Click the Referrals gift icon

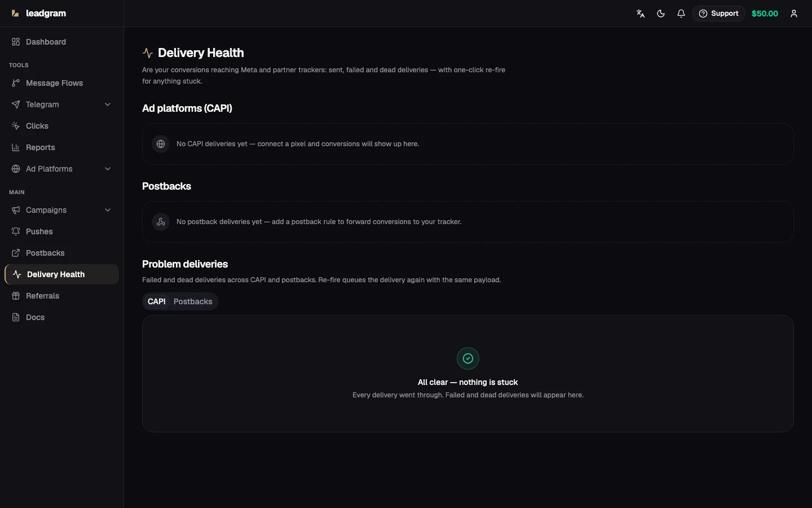(x=16, y=296)
